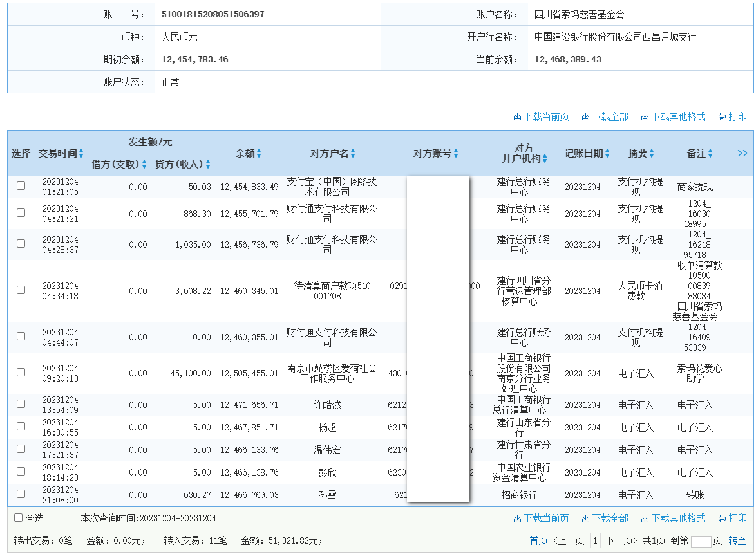Click remark 索玛花爱心助学 cell
This screenshot has height=554, width=756.
(x=699, y=373)
